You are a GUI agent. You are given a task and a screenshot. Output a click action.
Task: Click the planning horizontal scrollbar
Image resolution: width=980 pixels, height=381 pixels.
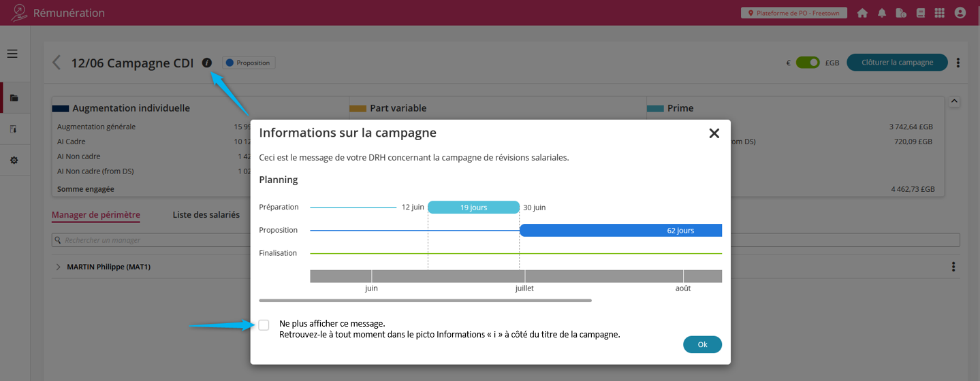click(425, 300)
